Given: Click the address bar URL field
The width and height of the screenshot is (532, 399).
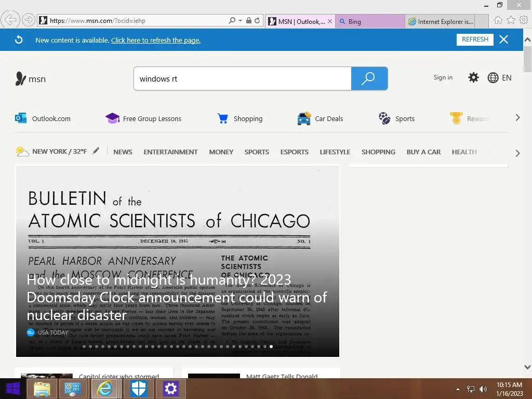Looking at the screenshot, I should 136,20.
